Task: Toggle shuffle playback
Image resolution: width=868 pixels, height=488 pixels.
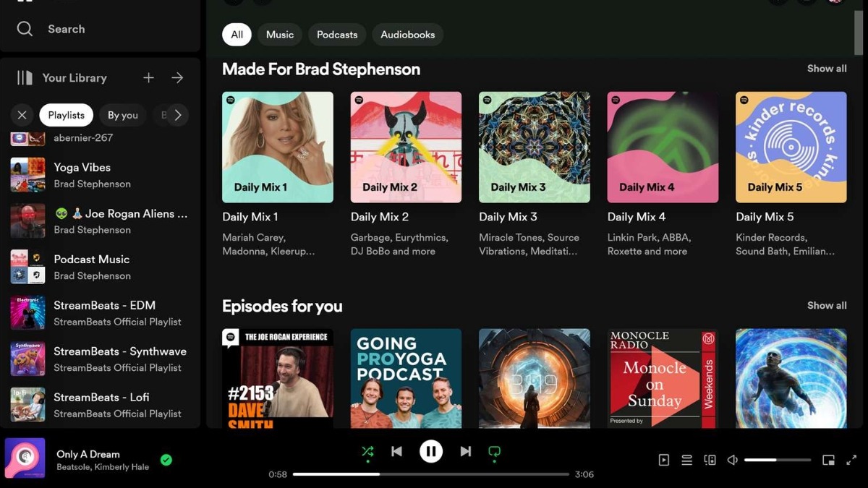Action: pos(367,452)
